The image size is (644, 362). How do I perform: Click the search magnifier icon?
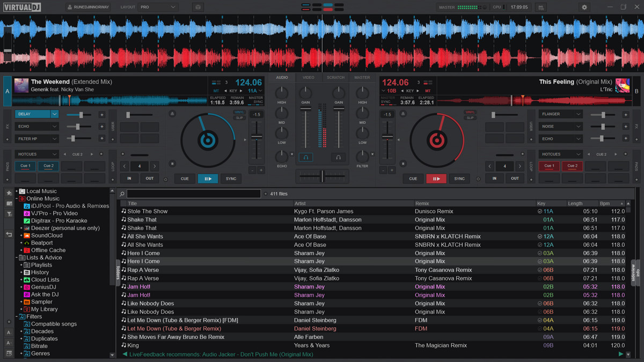click(122, 194)
